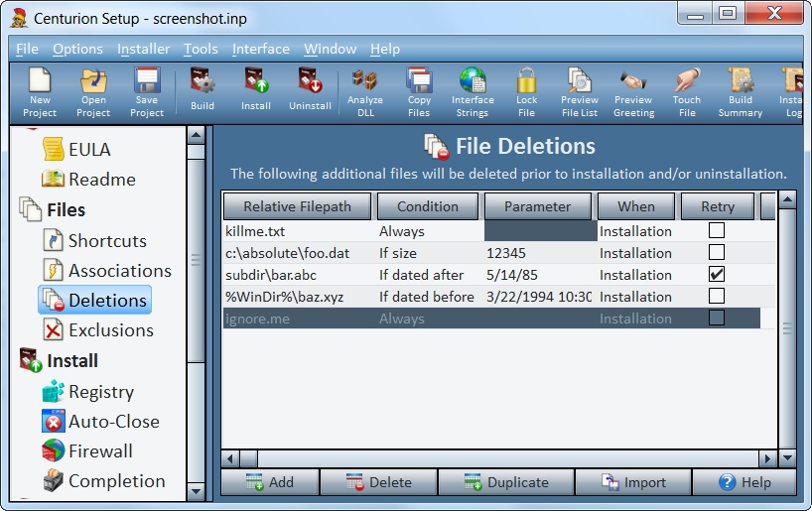Open Exclusions page in sidebar
Viewport: 812px width, 511px height.
pyautogui.click(x=98, y=330)
